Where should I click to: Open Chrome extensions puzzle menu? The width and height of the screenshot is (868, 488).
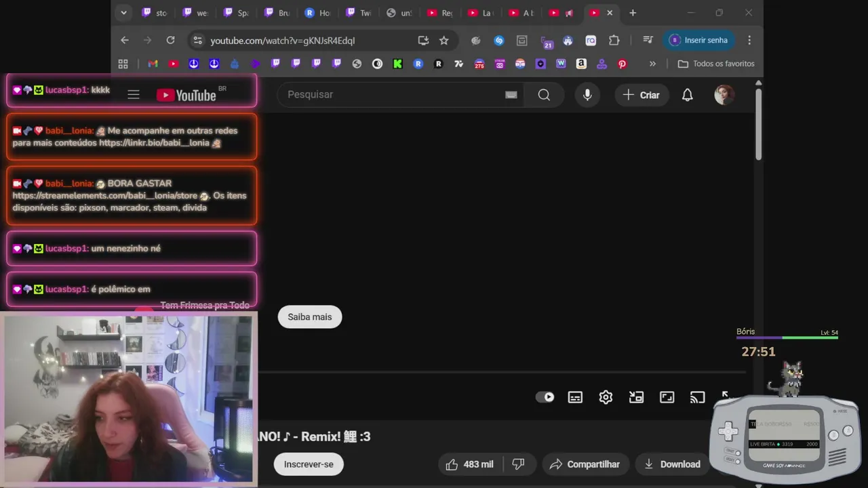(614, 41)
